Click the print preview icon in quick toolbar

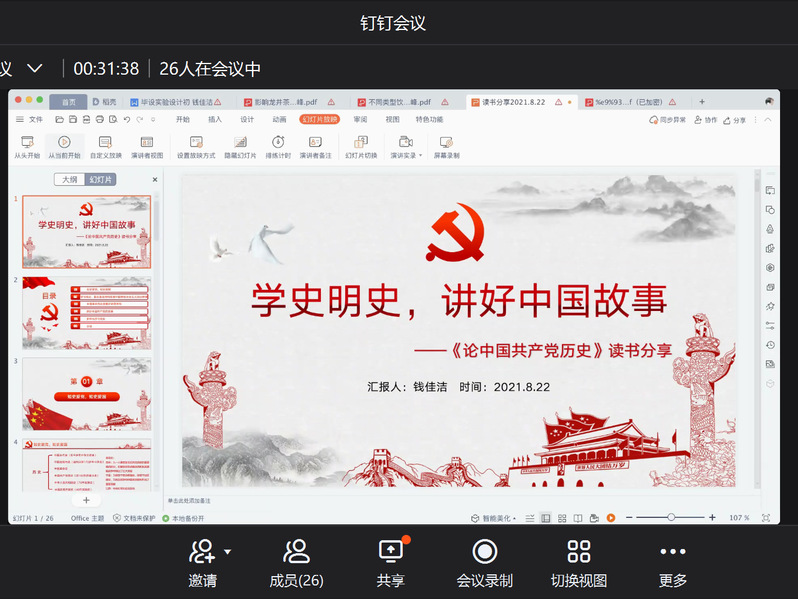113,120
